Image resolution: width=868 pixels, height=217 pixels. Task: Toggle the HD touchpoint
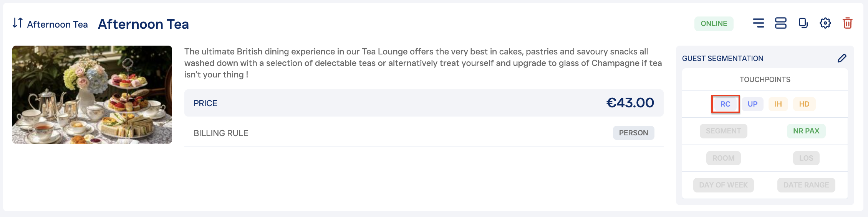click(x=804, y=104)
